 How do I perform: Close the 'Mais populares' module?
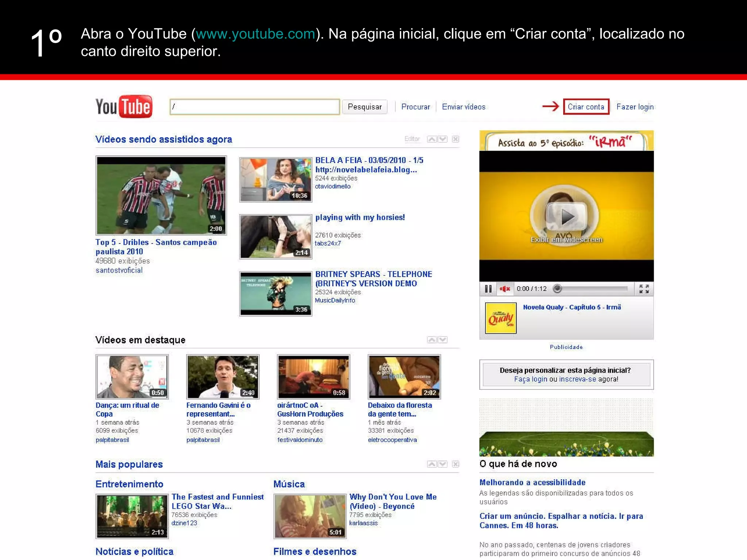(x=456, y=464)
